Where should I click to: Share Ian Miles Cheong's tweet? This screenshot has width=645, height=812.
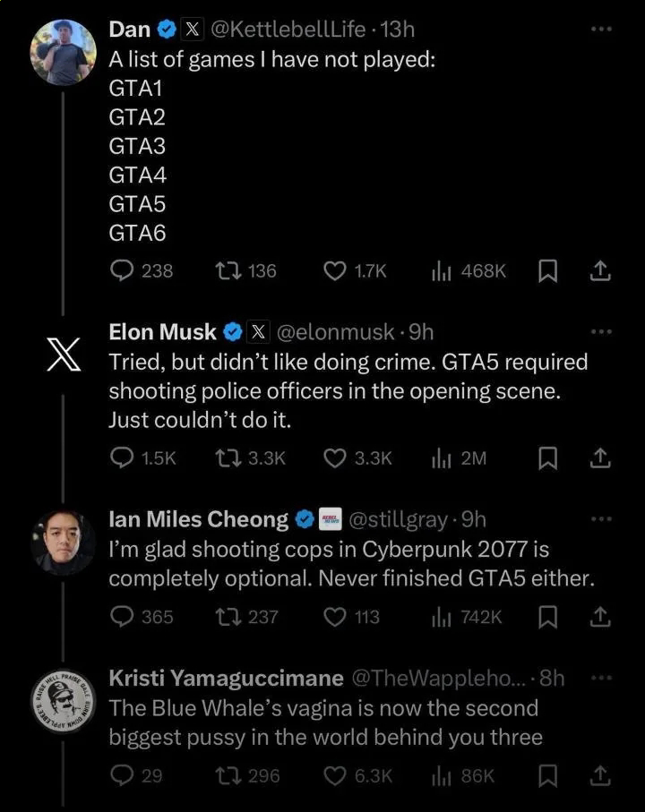(x=601, y=617)
